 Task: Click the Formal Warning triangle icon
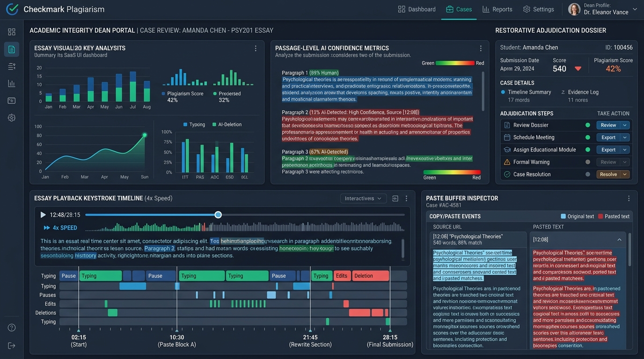(x=507, y=162)
